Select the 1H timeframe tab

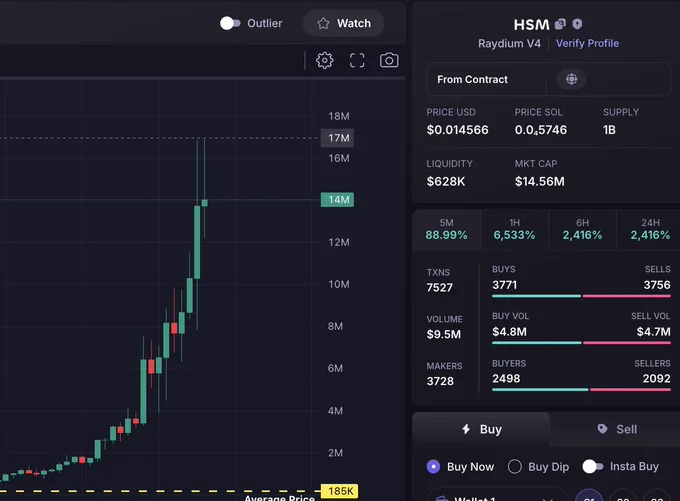click(x=514, y=229)
